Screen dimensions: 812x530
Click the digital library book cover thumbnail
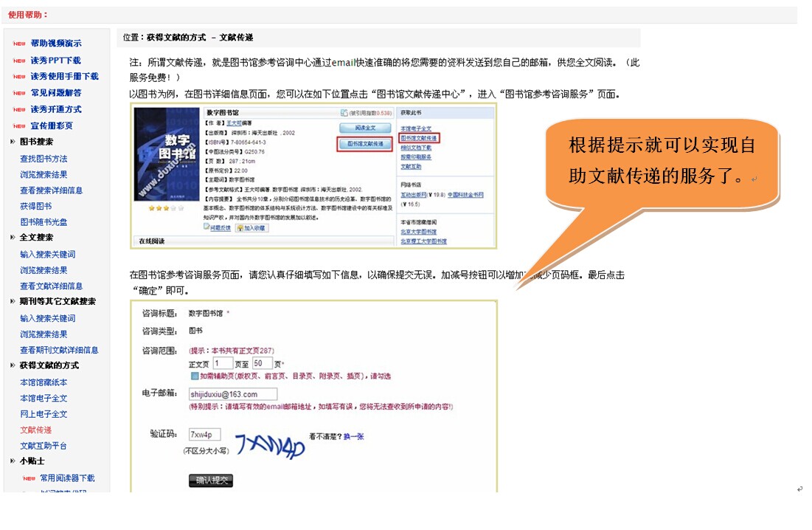tap(166, 154)
